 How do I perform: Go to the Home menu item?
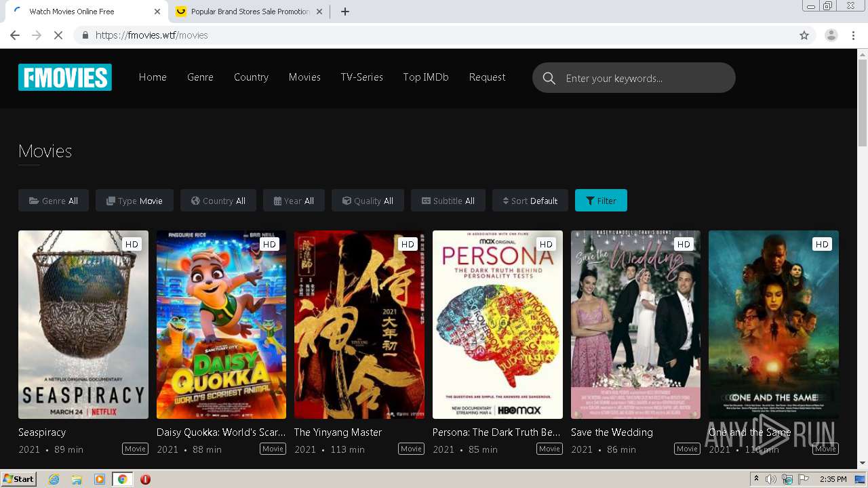pyautogui.click(x=153, y=77)
